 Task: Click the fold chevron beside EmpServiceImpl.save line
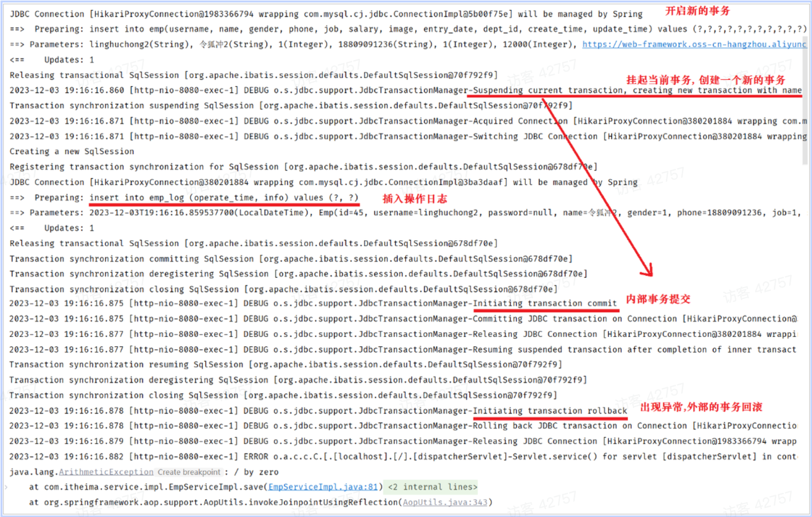click(6, 487)
